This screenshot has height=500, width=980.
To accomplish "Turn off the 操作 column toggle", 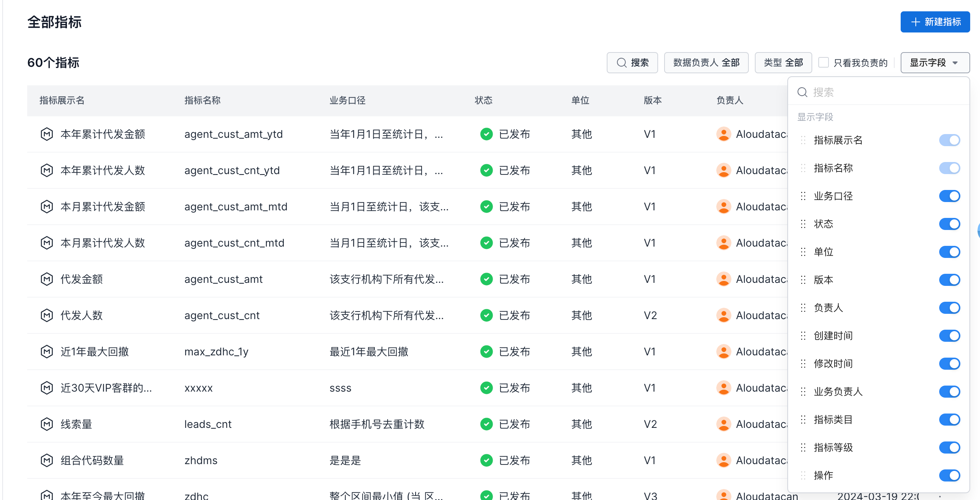I will (949, 475).
